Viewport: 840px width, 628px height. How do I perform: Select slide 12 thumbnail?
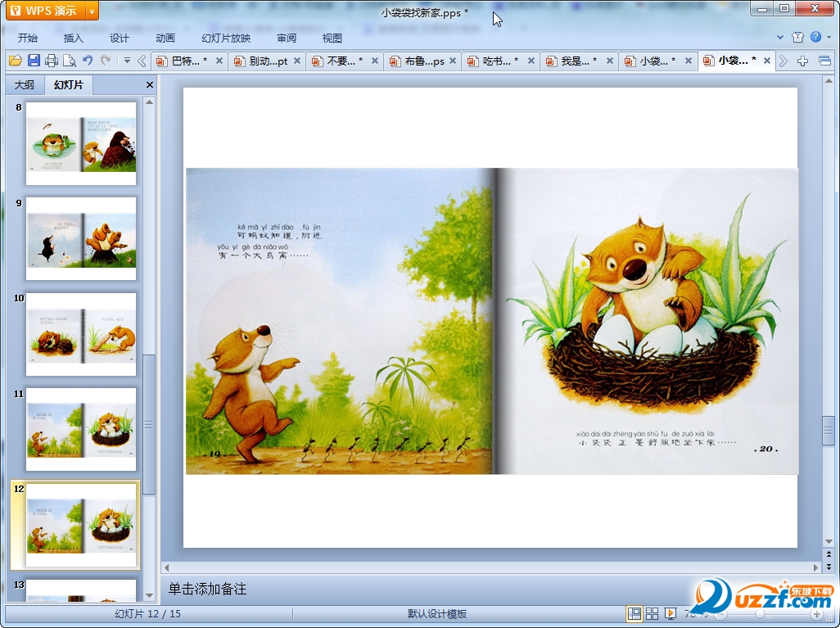[x=81, y=525]
